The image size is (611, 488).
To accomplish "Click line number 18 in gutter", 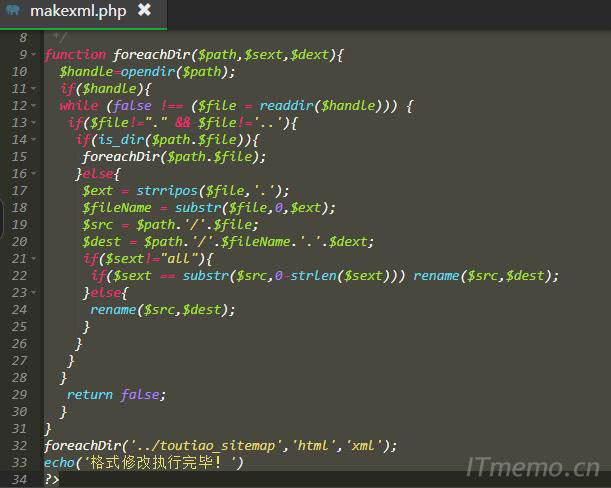I will point(19,208).
